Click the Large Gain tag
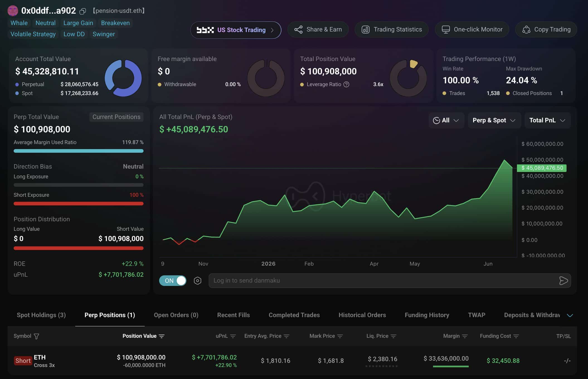This screenshot has width=588, height=379. (x=78, y=23)
